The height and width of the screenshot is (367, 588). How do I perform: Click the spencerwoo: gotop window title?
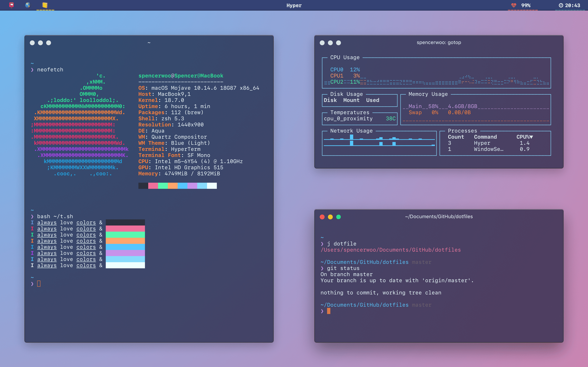[x=439, y=42]
